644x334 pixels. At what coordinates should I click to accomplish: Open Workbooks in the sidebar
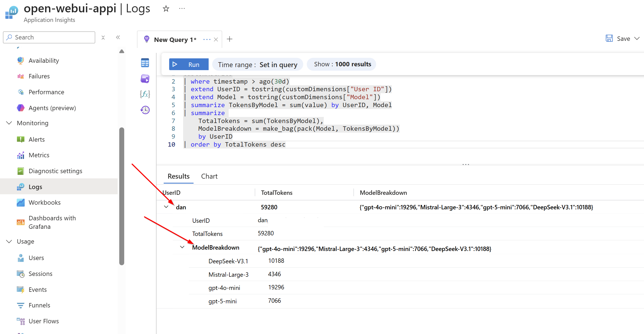tap(44, 202)
